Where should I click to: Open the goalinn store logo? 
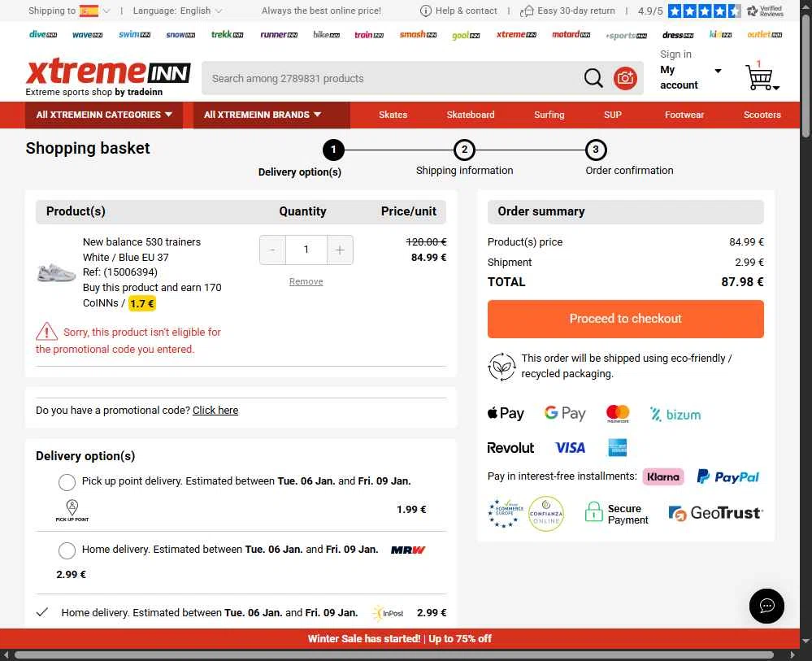[x=466, y=35]
